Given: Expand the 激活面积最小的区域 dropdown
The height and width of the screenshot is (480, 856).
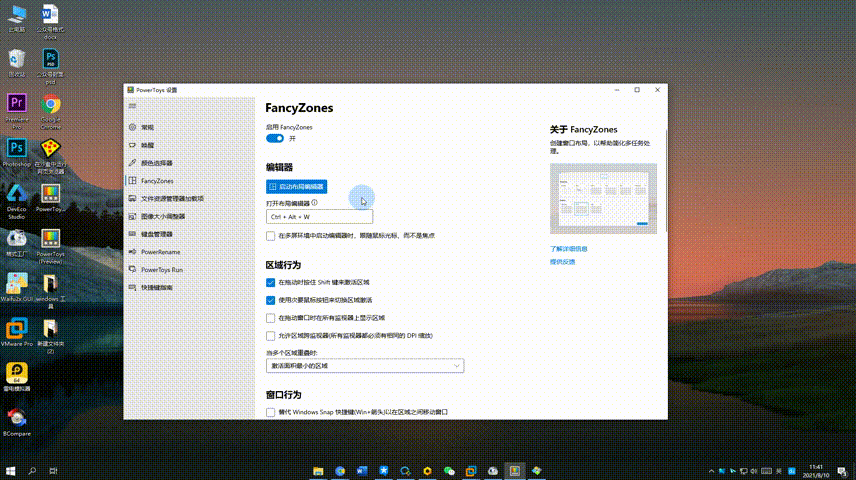Looking at the screenshot, I should 365,366.
